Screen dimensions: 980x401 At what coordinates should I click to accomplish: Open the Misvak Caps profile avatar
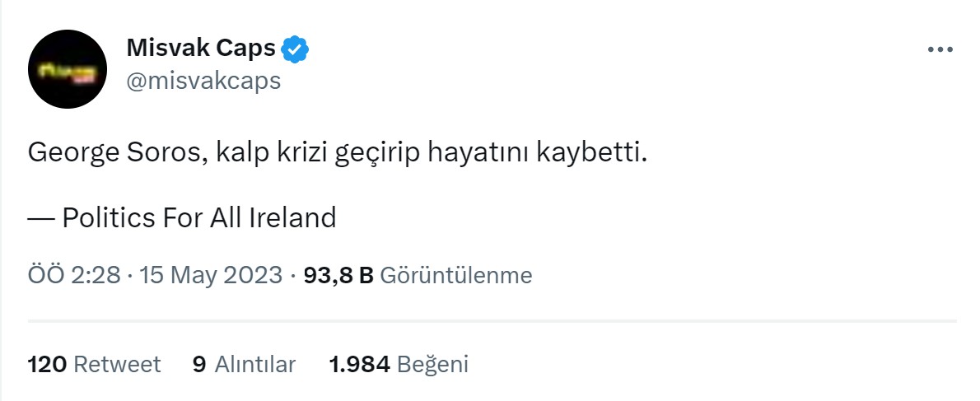[68, 69]
